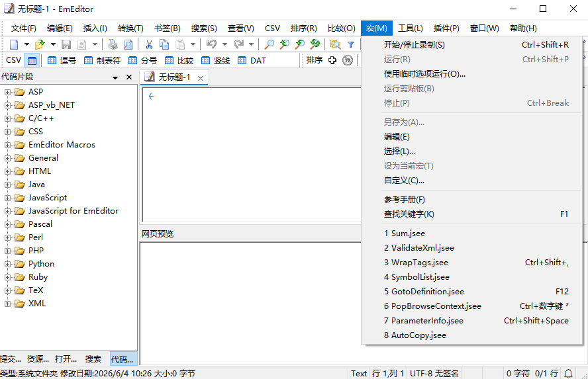Click the Open file folder icon
Viewport: 588px width, 379px height.
[40, 44]
